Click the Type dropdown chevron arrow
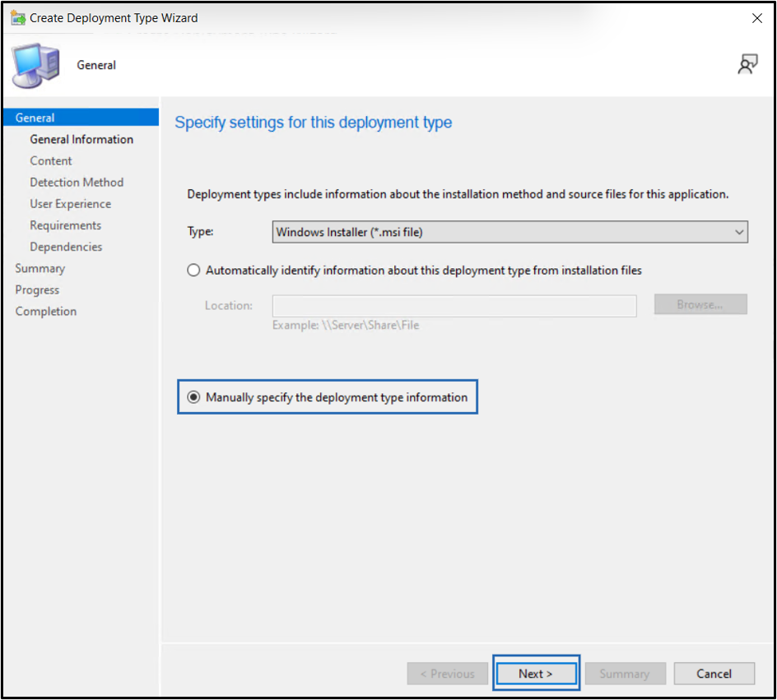Viewport: 777px width, 700px height. point(739,232)
